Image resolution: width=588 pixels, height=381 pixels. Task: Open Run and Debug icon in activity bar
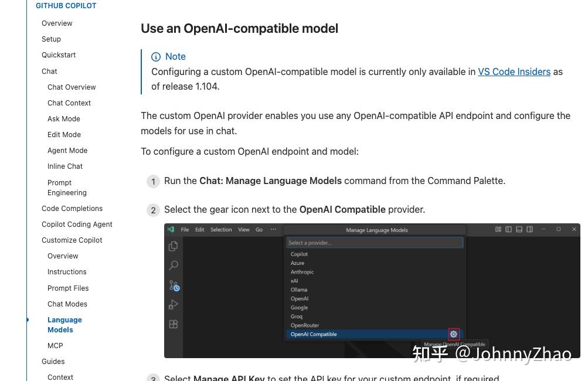(174, 304)
